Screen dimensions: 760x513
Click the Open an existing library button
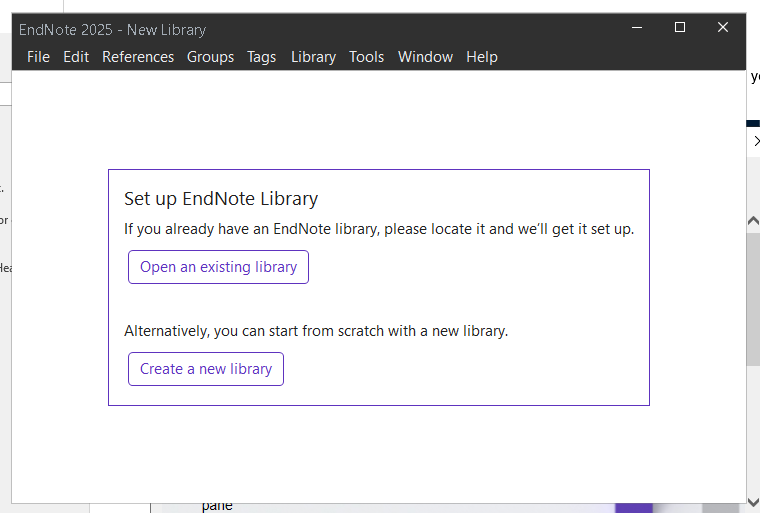(x=218, y=267)
